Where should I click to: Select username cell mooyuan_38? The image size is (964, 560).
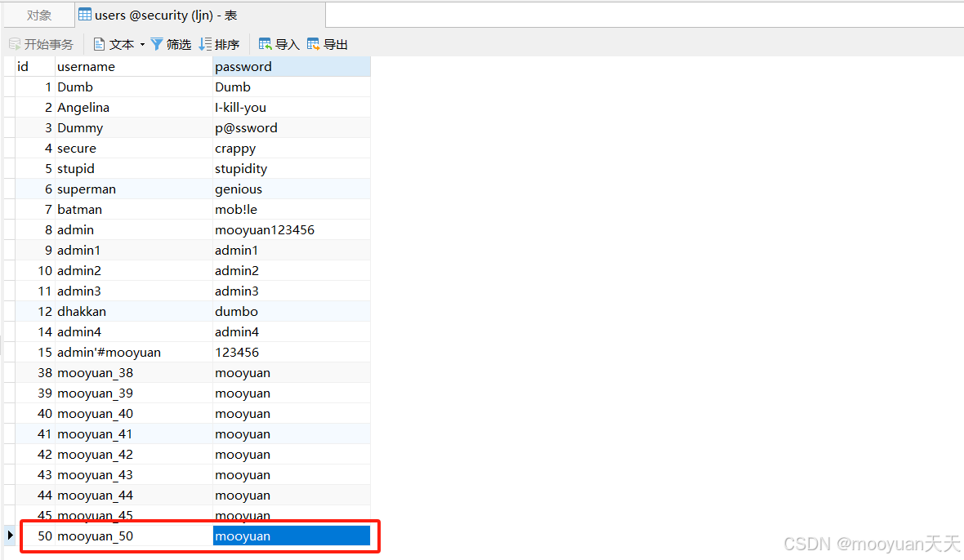pyautogui.click(x=133, y=372)
